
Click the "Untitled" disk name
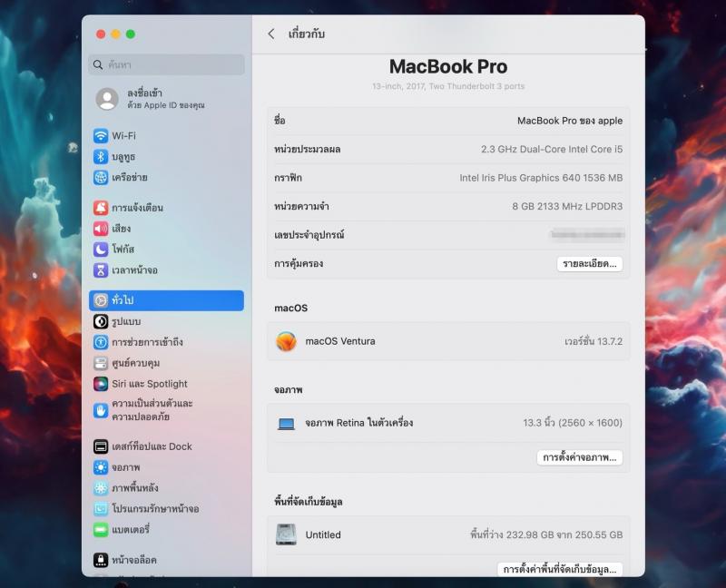click(323, 534)
